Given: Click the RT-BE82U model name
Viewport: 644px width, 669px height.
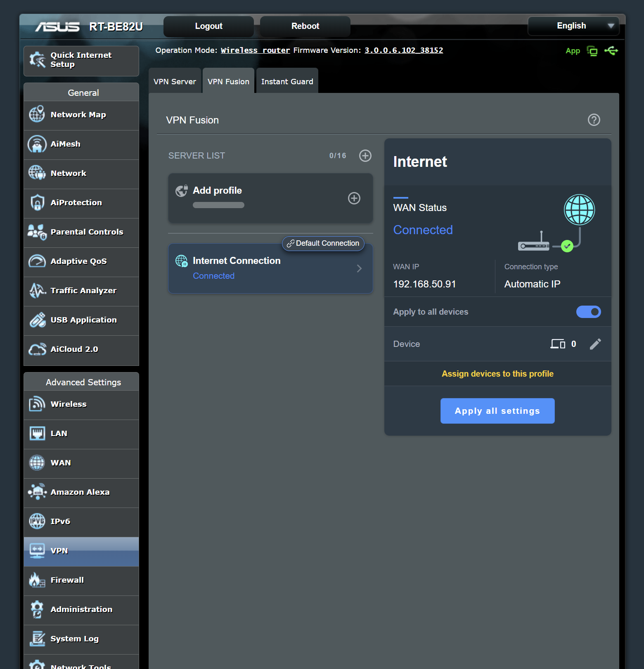Looking at the screenshot, I should 116,27.
